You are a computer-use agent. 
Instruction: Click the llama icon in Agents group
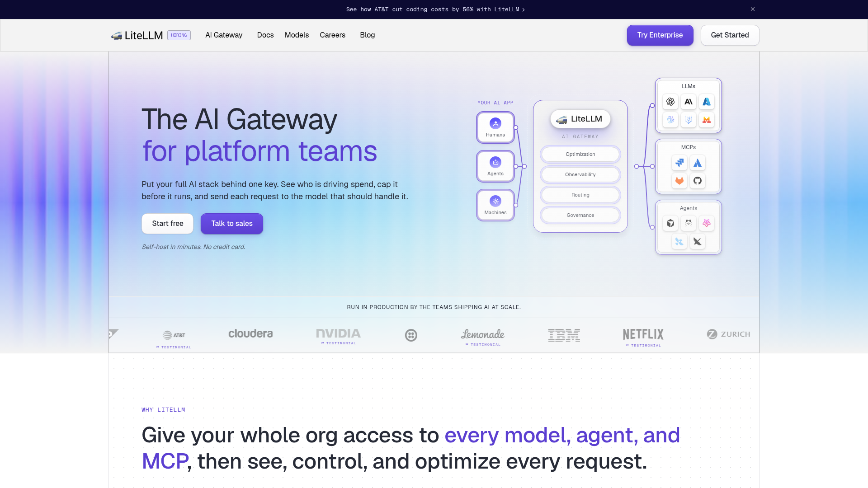tap(689, 223)
